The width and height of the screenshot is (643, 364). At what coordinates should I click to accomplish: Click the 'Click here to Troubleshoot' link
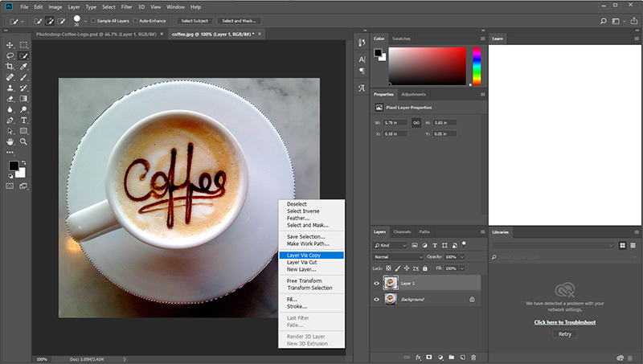coord(566,321)
